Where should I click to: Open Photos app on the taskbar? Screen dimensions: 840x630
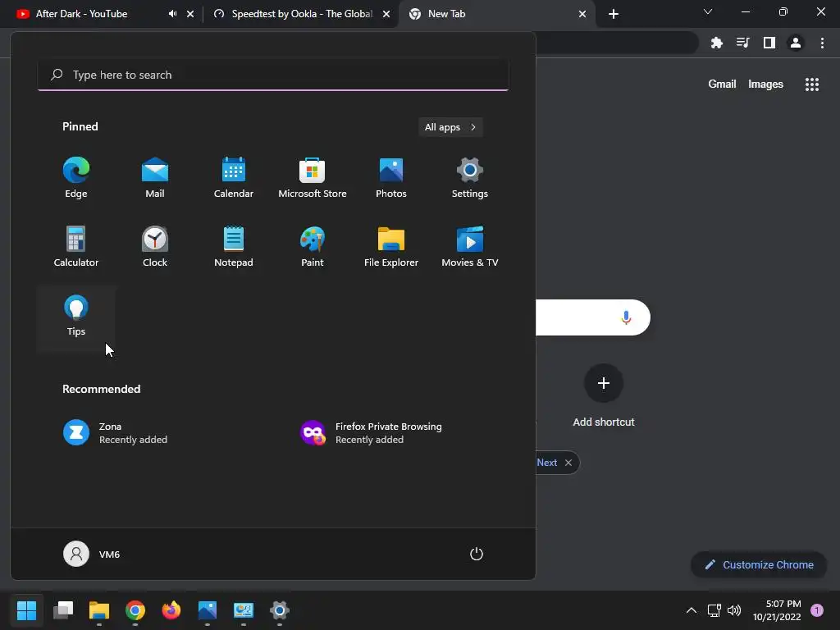click(x=208, y=609)
